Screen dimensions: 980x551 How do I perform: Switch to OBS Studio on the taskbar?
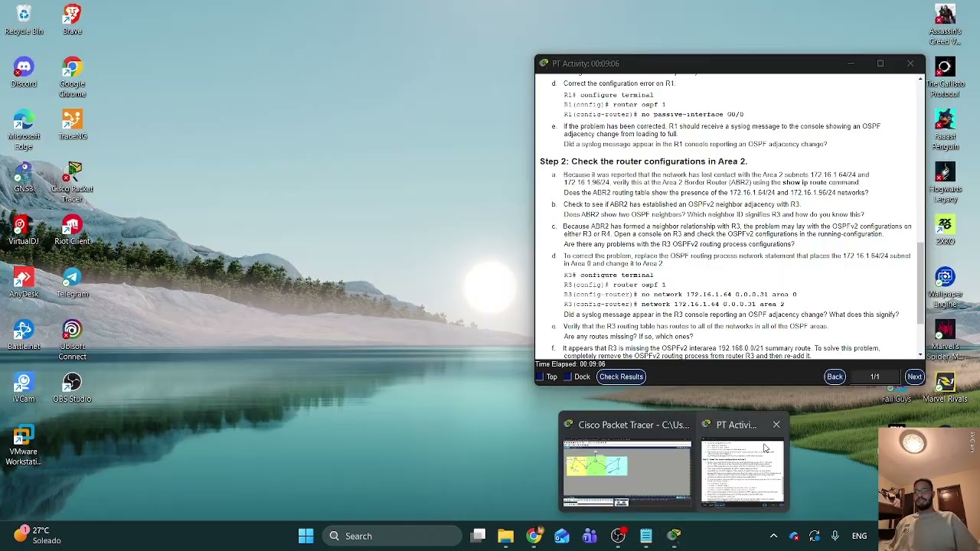pos(618,536)
